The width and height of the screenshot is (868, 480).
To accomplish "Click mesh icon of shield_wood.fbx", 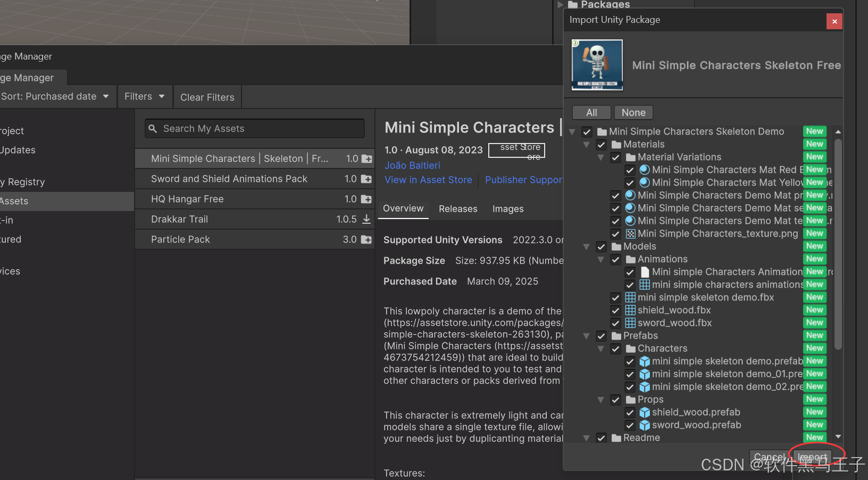I will pyautogui.click(x=630, y=310).
